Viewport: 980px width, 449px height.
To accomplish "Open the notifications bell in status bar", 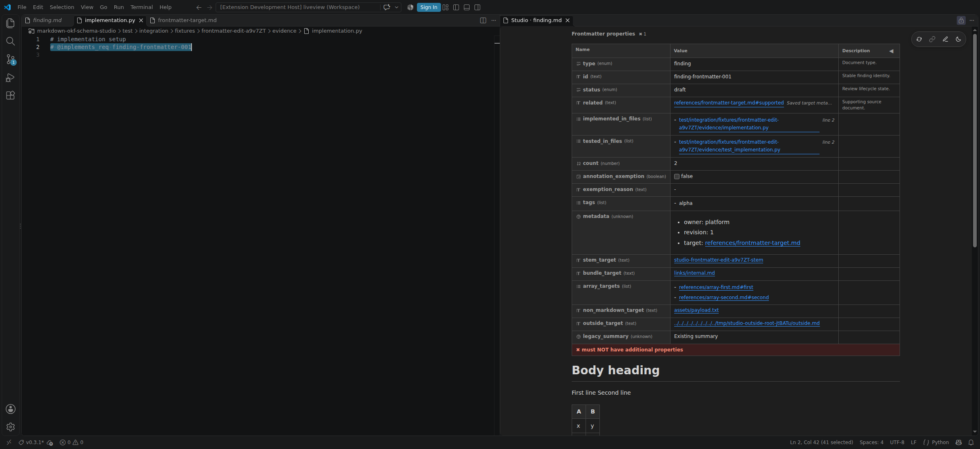I will tap(971, 442).
